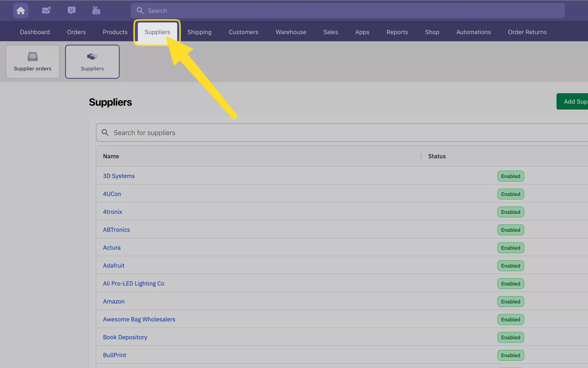
Task: Open the chat smiley message icon
Action: pos(71,11)
